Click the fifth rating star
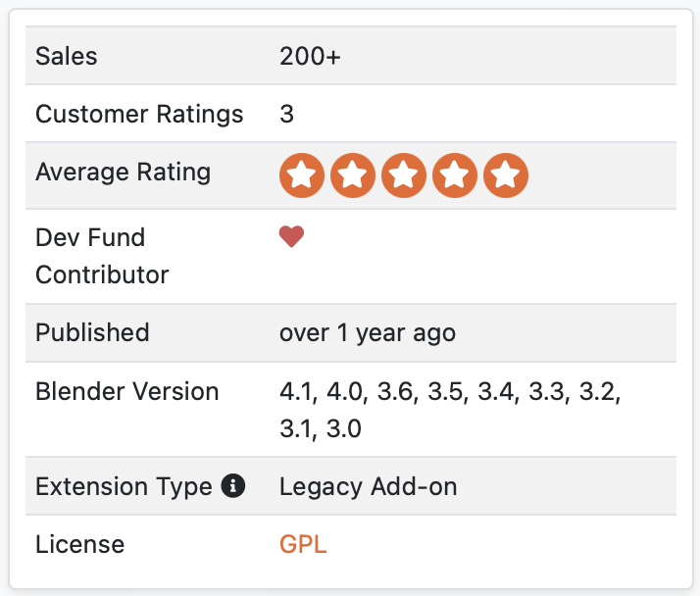Image resolution: width=700 pixels, height=596 pixels. coord(506,175)
